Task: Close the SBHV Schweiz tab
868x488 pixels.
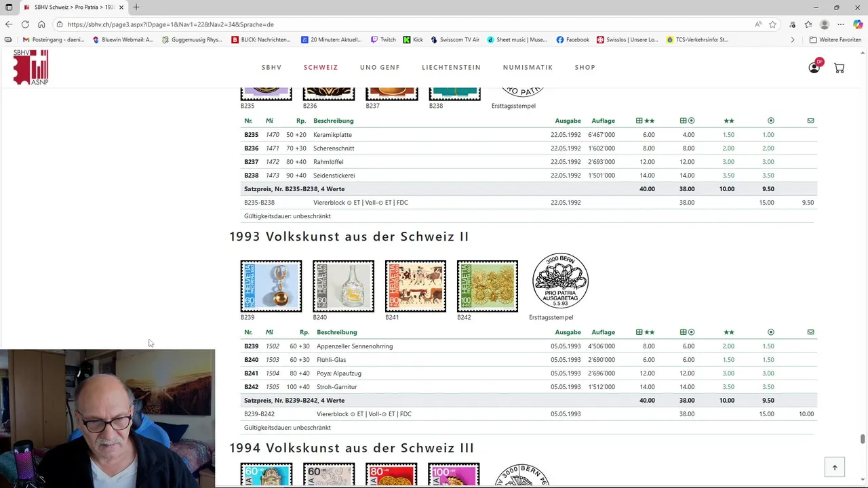Action: click(121, 7)
